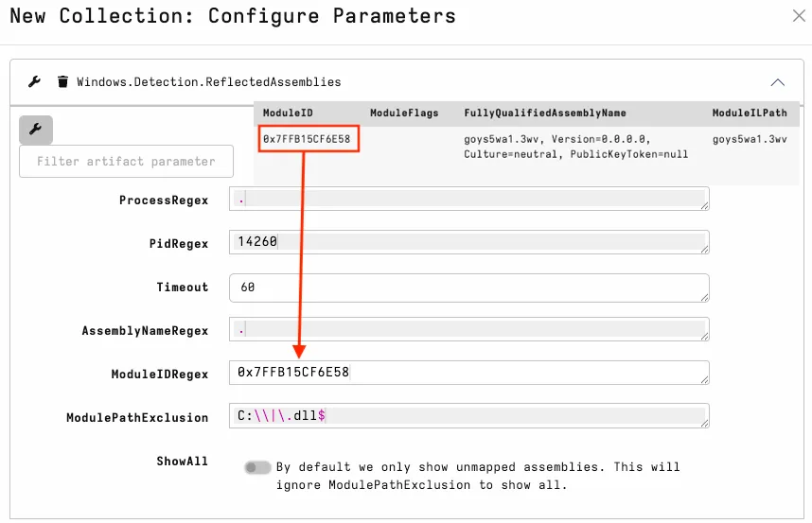
Task: Click the wrench icon beside the artifact name
Action: click(x=35, y=82)
